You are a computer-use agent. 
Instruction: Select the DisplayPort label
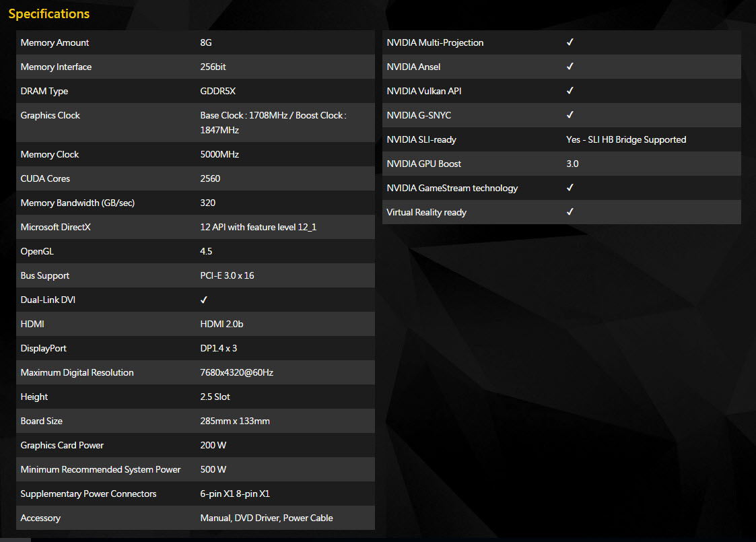pos(43,348)
